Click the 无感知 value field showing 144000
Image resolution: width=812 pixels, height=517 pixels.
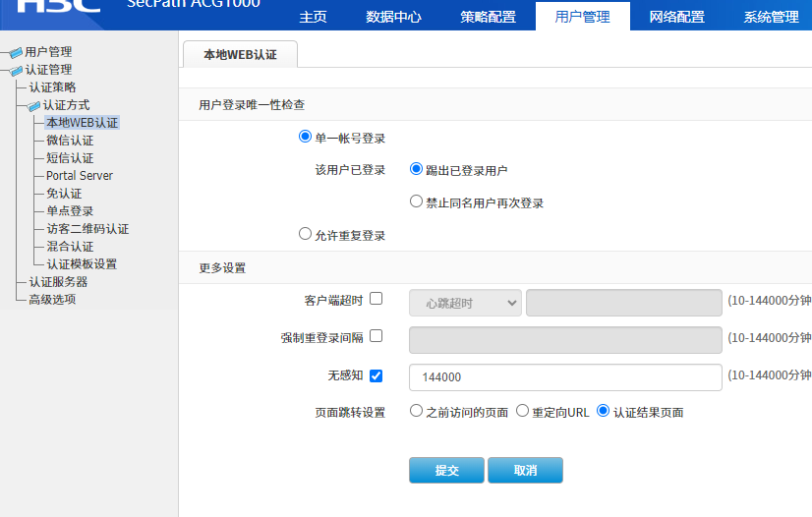[x=565, y=377]
